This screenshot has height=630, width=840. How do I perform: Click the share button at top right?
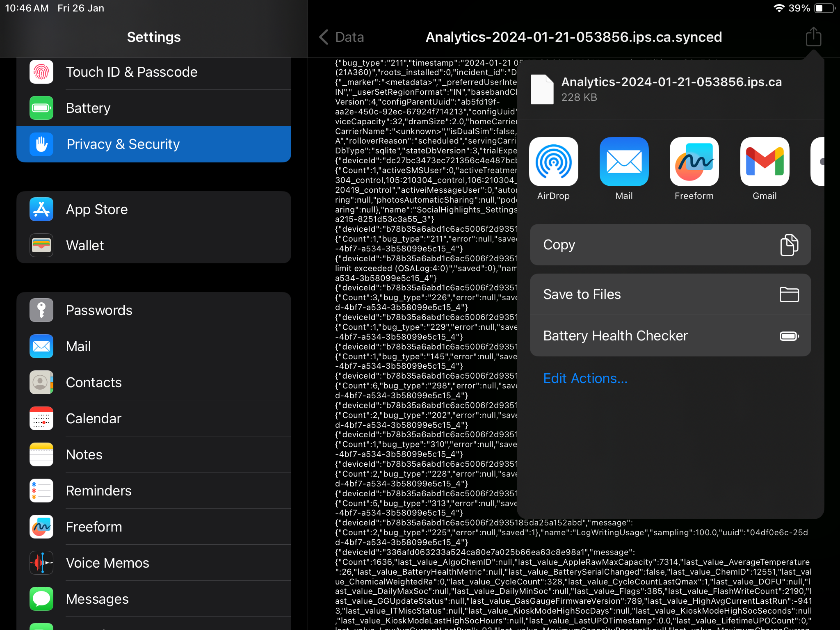tap(813, 37)
